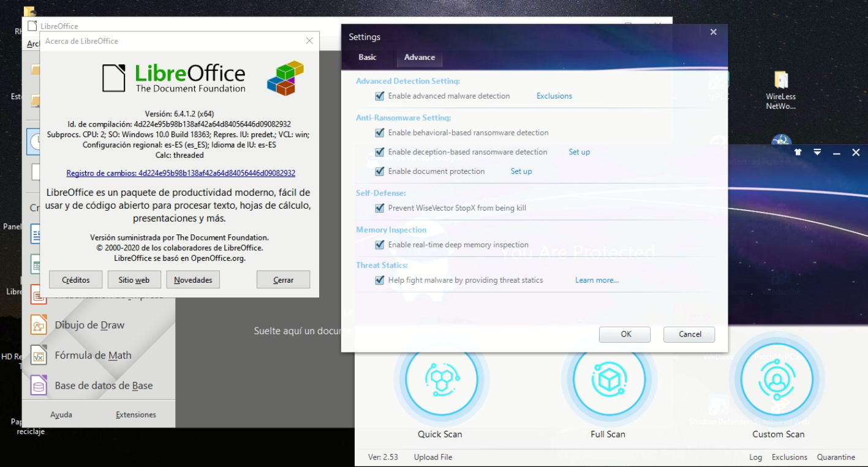Click "Acerca de LibreOffice" dialog title

point(81,41)
